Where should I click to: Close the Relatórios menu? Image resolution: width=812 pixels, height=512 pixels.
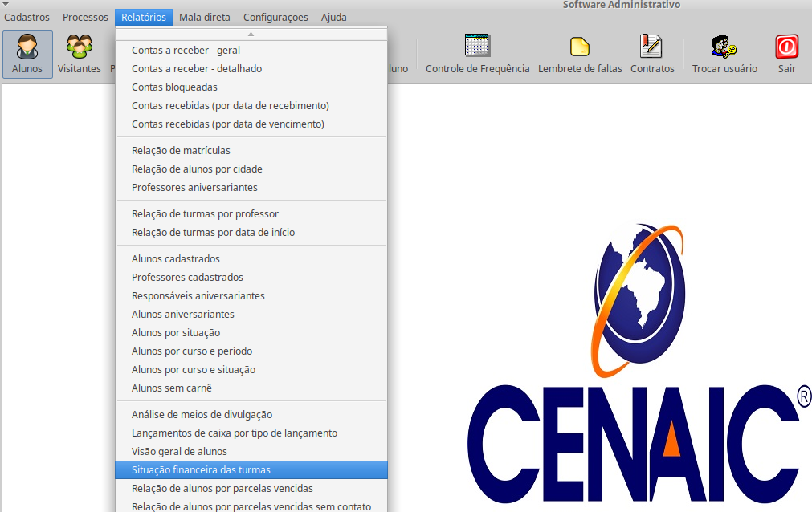[144, 17]
